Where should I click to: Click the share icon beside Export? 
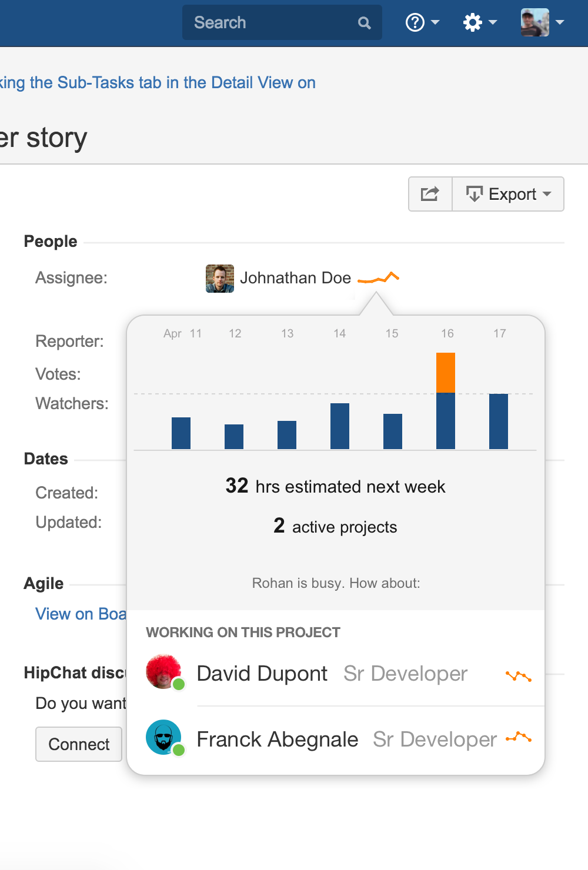[x=430, y=193]
